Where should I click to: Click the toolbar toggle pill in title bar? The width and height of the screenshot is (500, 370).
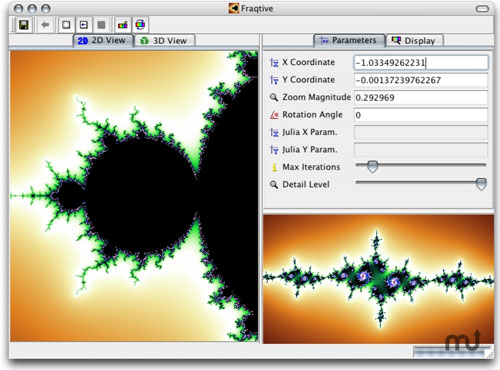[482, 9]
